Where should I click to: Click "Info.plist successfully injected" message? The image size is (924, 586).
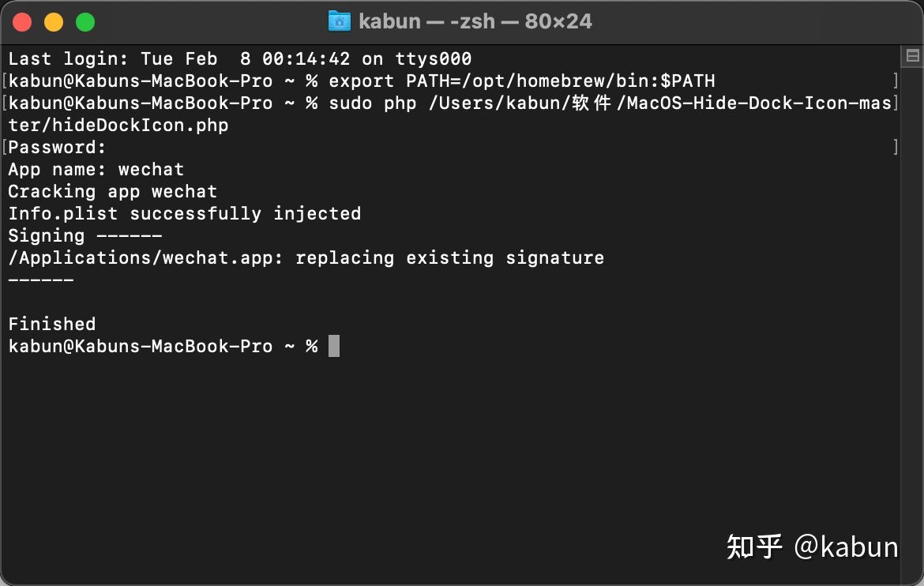tap(185, 213)
